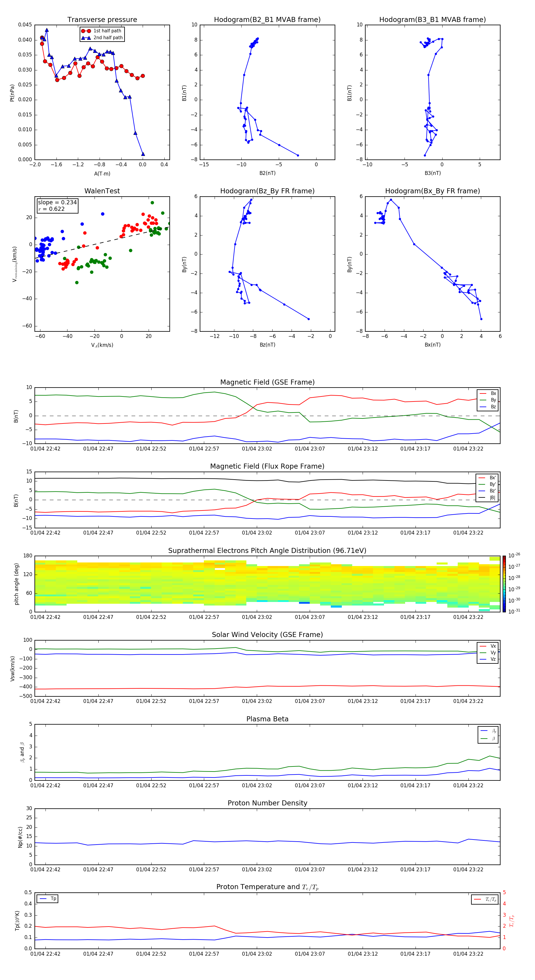Click the "Vsw(km/s)" y-axis label
535x980 pixels.
click(12, 668)
